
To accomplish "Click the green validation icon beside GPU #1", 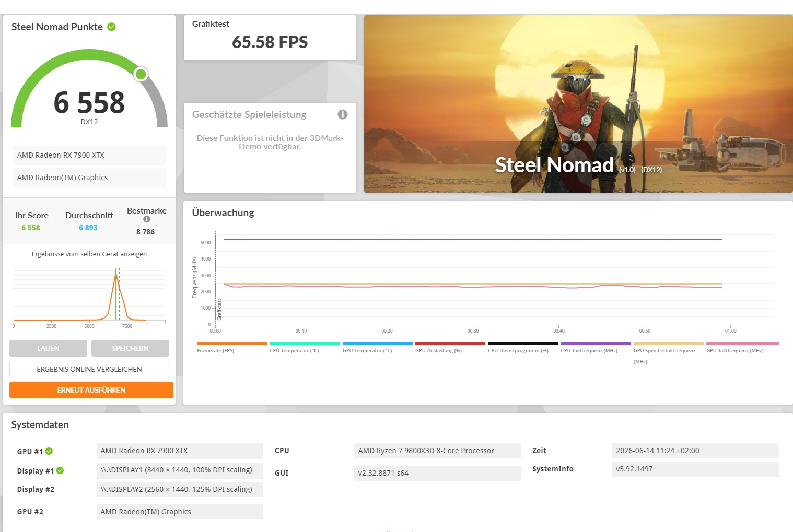I will click(49, 451).
